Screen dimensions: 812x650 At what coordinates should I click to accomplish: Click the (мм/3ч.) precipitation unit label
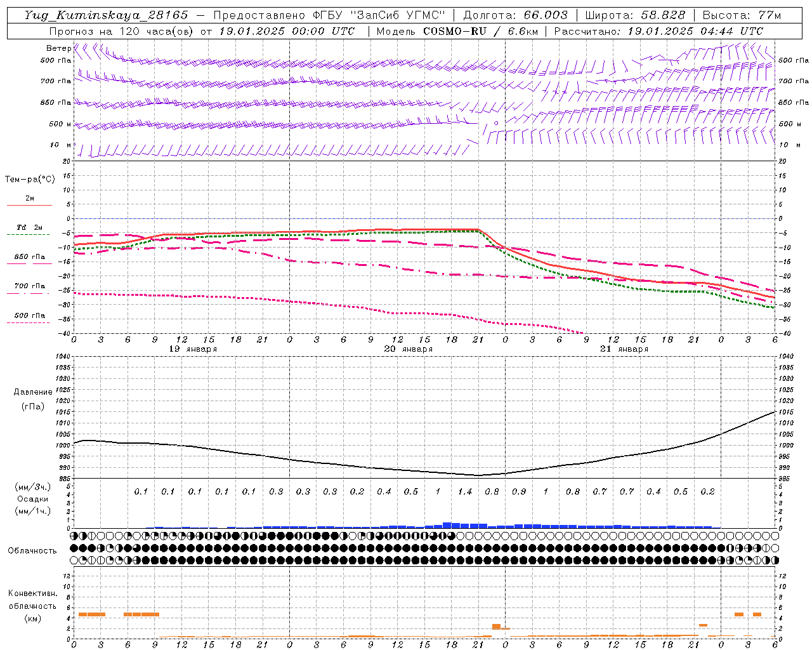coord(33,487)
